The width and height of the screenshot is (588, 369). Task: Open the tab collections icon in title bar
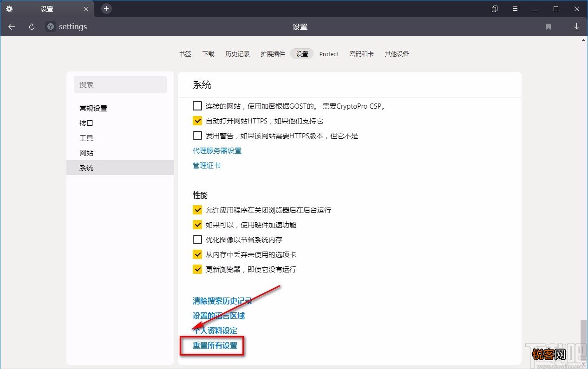tap(495, 9)
